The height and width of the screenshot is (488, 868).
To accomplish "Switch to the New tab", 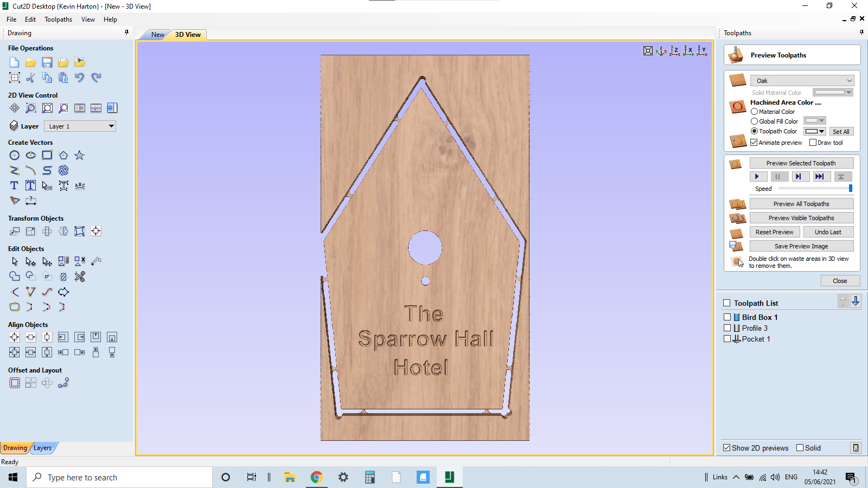I will point(157,34).
